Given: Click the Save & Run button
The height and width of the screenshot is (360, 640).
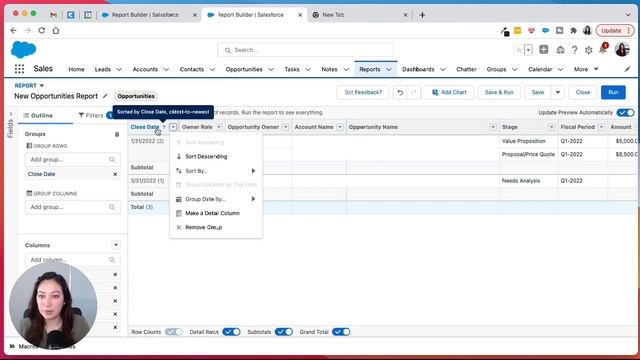Looking at the screenshot, I should tap(499, 92).
